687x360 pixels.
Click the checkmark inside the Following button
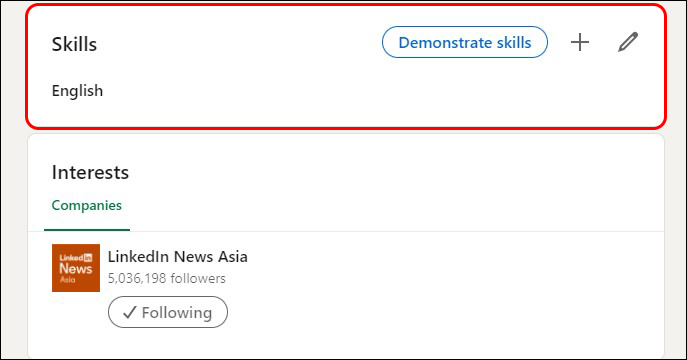(x=129, y=312)
